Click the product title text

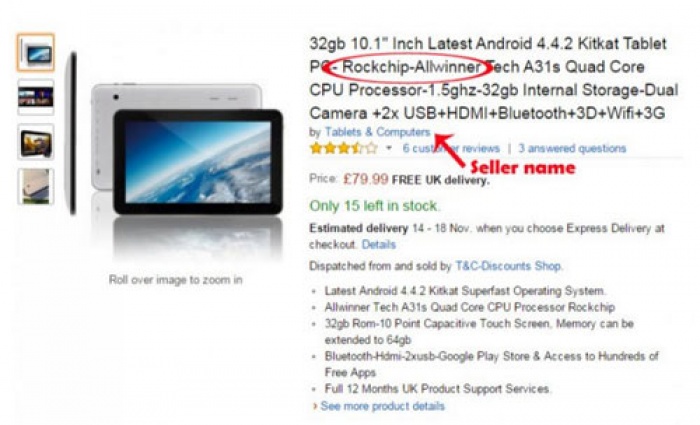pyautogui.click(x=494, y=79)
